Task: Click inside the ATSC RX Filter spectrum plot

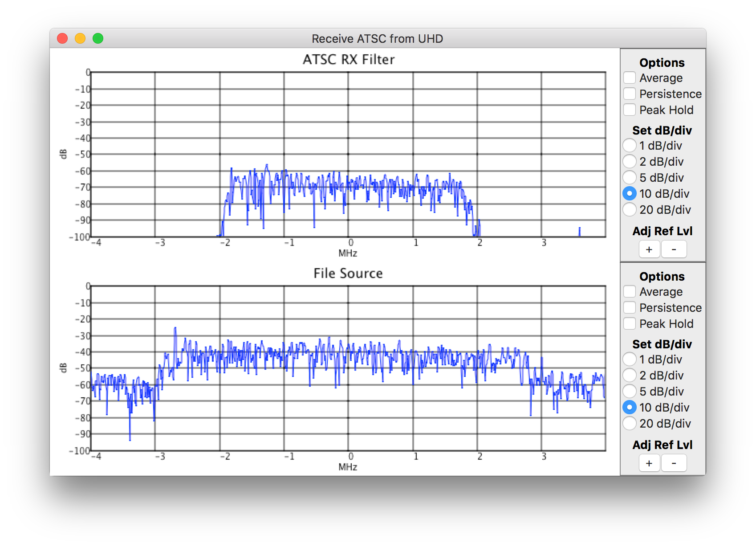Action: click(x=348, y=154)
